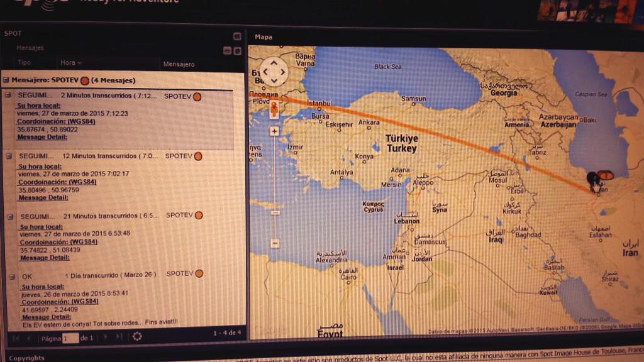This screenshot has width=644, height=362.
Task: Click the Ankara label on the map
Action: click(369, 123)
